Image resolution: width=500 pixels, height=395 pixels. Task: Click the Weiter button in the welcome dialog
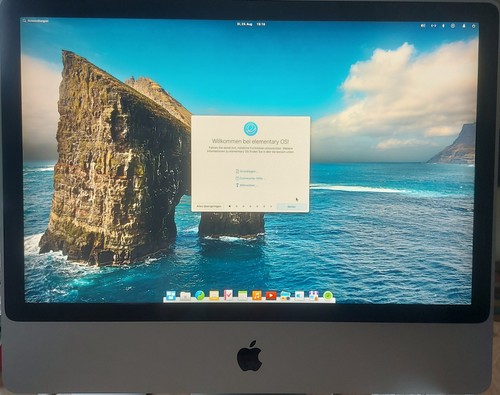click(291, 207)
